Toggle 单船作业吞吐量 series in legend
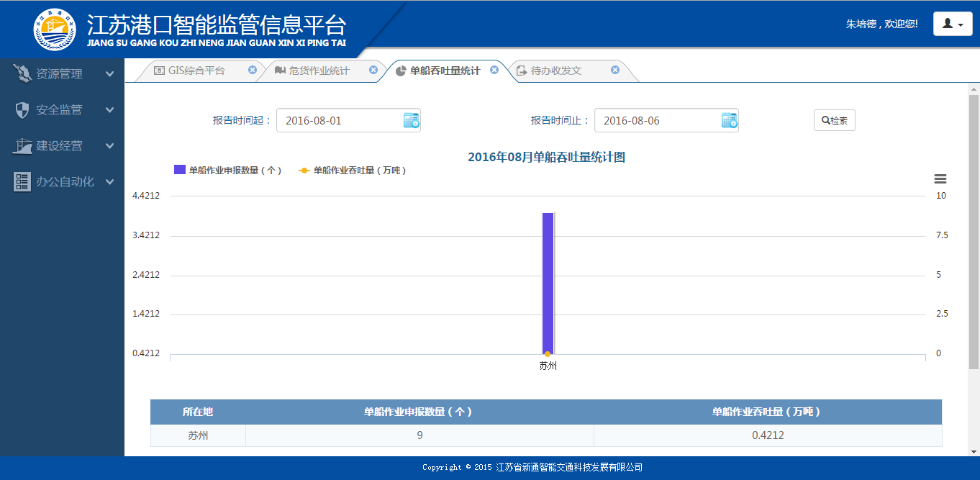The height and width of the screenshot is (480, 980). [353, 171]
